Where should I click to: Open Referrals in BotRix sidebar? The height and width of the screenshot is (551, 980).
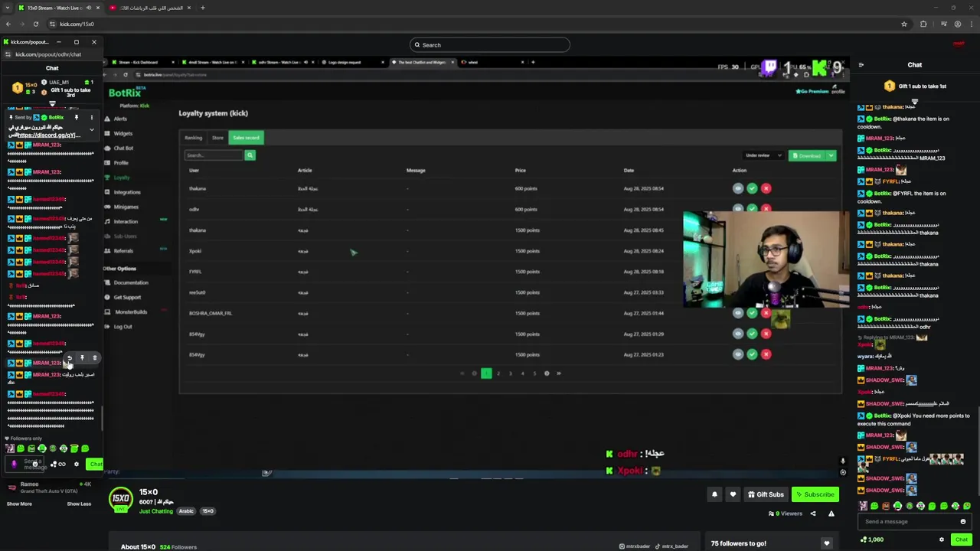pyautogui.click(x=123, y=251)
